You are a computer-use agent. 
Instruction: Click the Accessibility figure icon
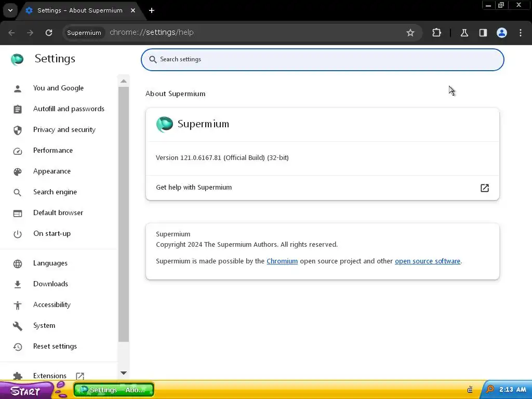[18, 305]
